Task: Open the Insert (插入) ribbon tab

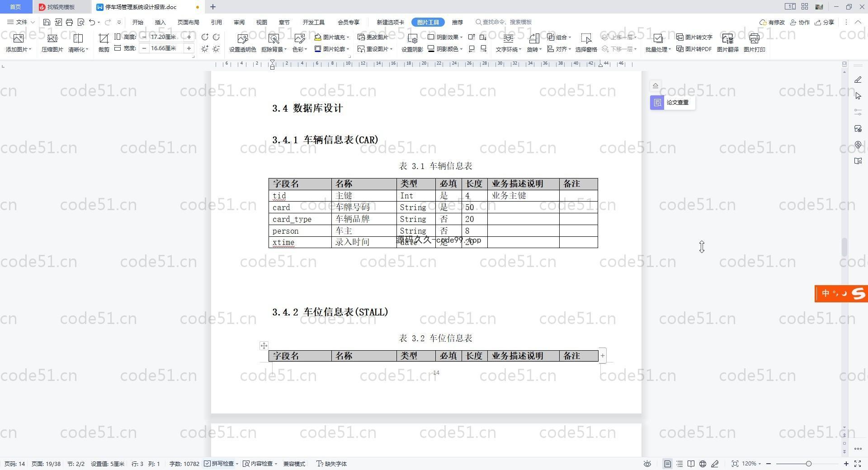Action: coord(160,22)
